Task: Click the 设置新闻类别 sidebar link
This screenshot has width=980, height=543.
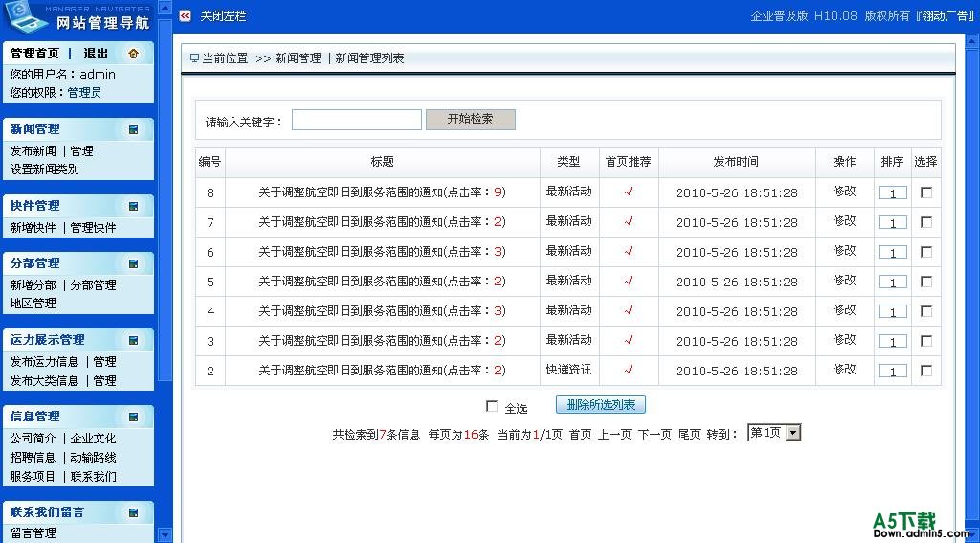Action: [45, 170]
